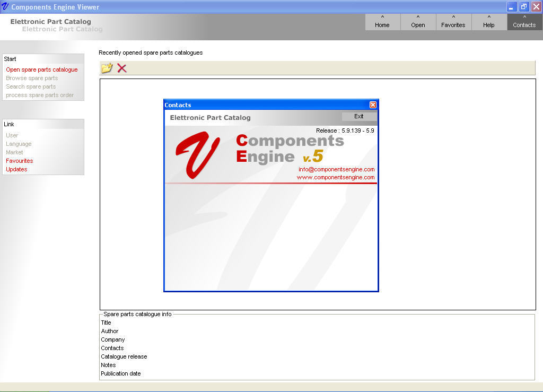Click the Link panel header
The image size is (543, 392).
coord(43,124)
